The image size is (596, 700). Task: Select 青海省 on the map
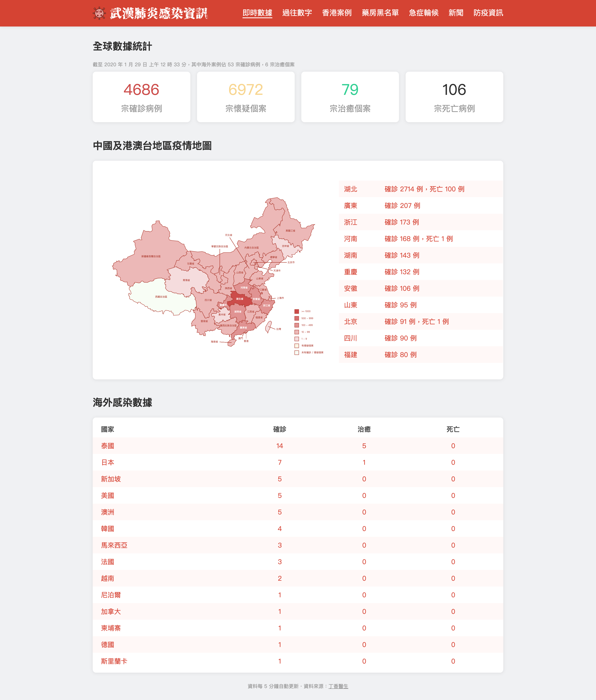[x=186, y=280]
